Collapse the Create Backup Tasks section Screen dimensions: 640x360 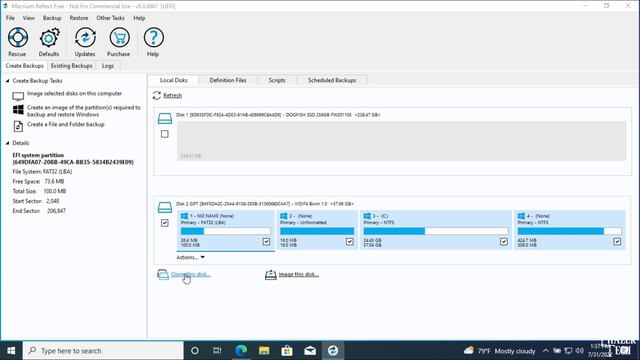pyautogui.click(x=7, y=81)
